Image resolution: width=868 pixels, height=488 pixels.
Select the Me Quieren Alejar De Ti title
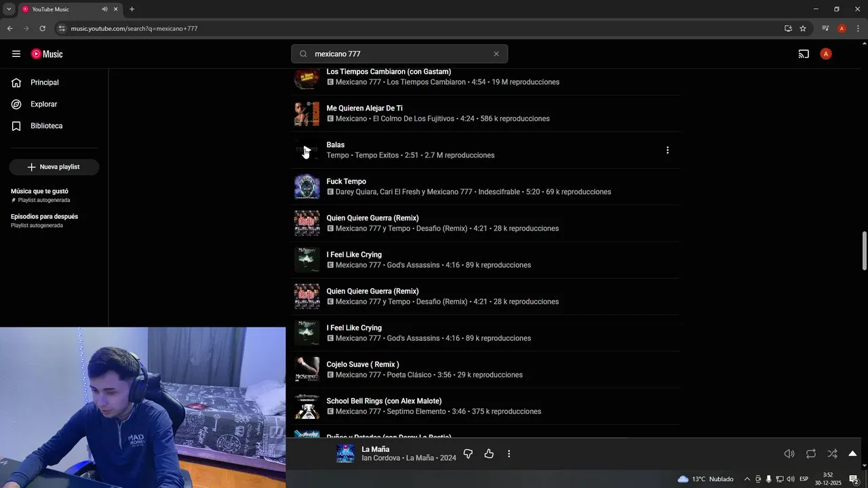point(364,108)
